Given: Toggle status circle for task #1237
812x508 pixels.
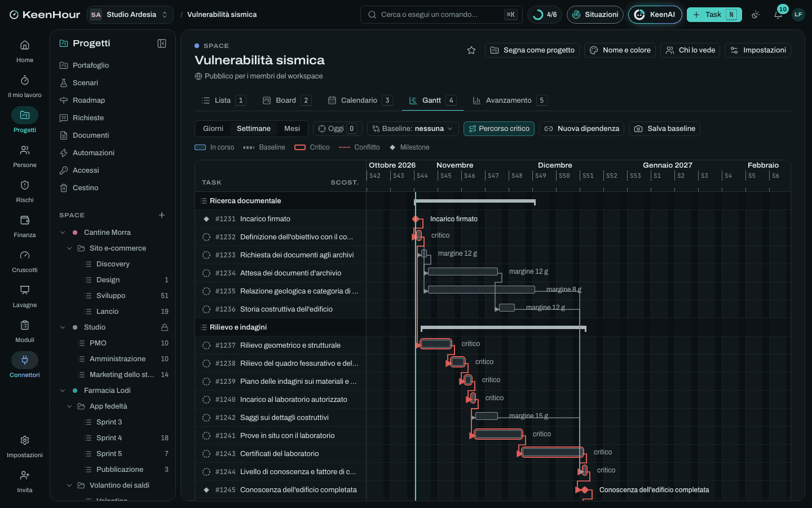Looking at the screenshot, I should click(x=206, y=345).
